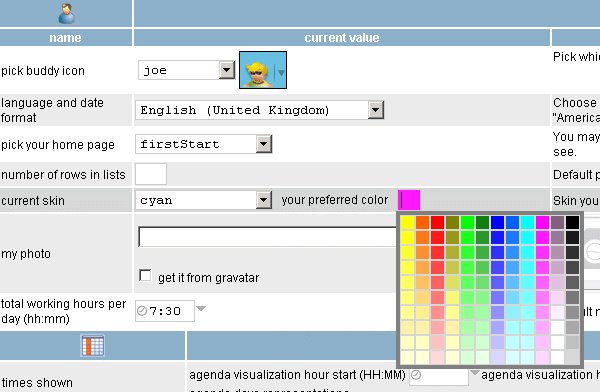Click clock icon in agenda hour start field

tap(416, 375)
